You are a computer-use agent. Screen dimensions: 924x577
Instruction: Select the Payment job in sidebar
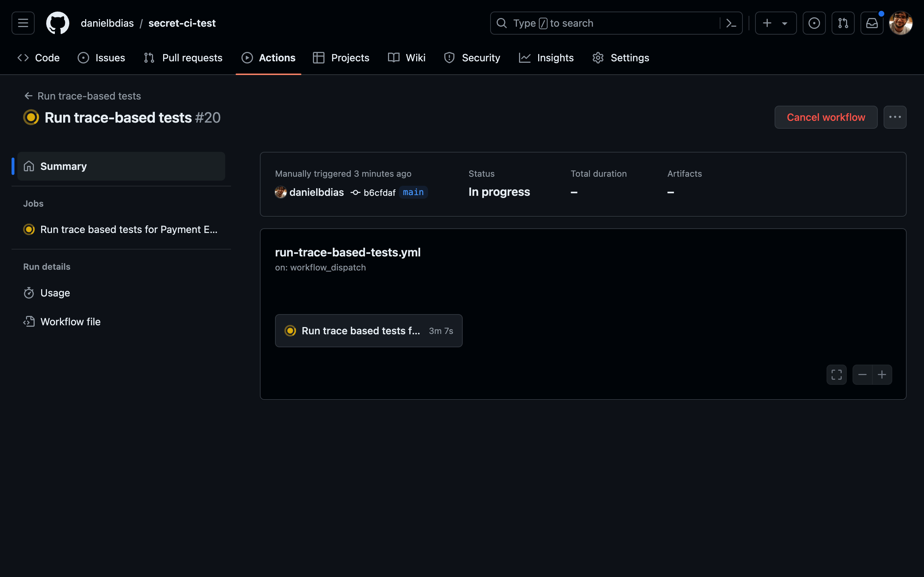[x=121, y=229]
